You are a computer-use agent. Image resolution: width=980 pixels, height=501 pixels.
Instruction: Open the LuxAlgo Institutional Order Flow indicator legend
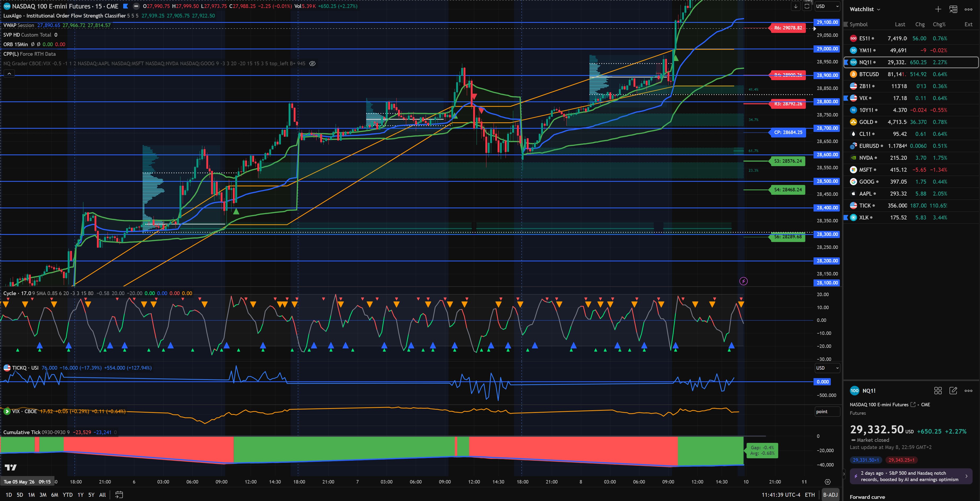65,16
